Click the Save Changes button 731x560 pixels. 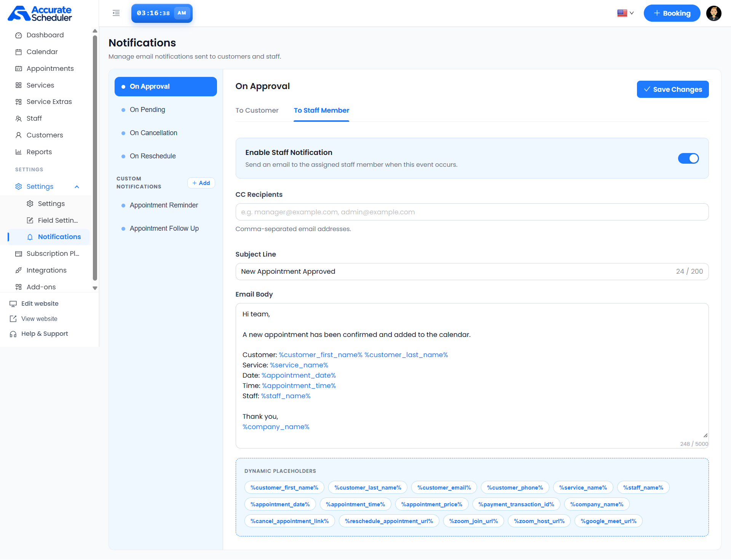click(673, 89)
